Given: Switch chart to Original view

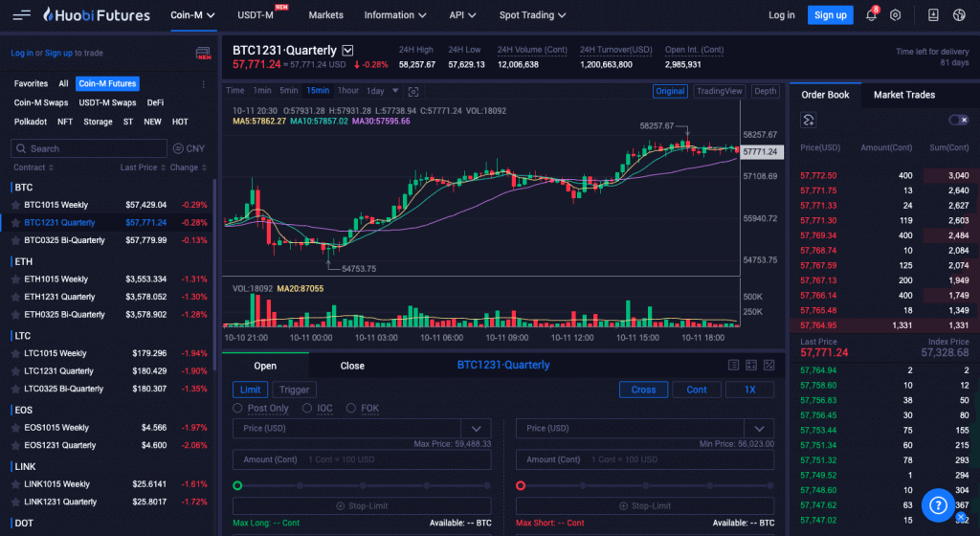Looking at the screenshot, I should [670, 91].
